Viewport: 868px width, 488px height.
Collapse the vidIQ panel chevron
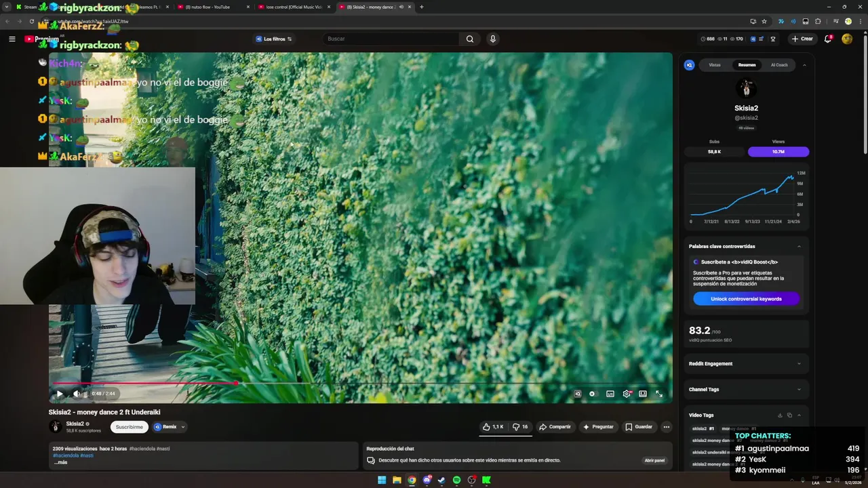coord(804,65)
